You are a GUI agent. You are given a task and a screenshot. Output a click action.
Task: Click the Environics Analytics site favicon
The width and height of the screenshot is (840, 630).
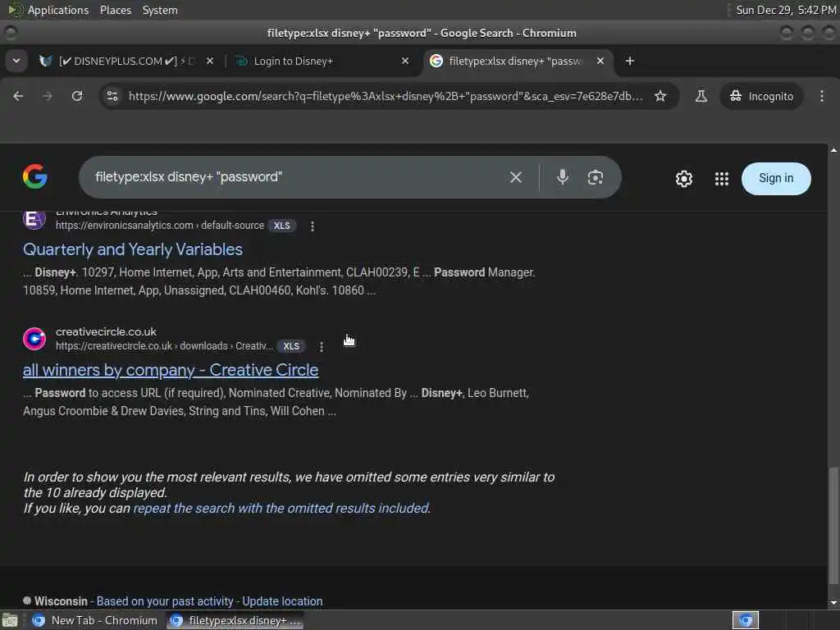34,219
